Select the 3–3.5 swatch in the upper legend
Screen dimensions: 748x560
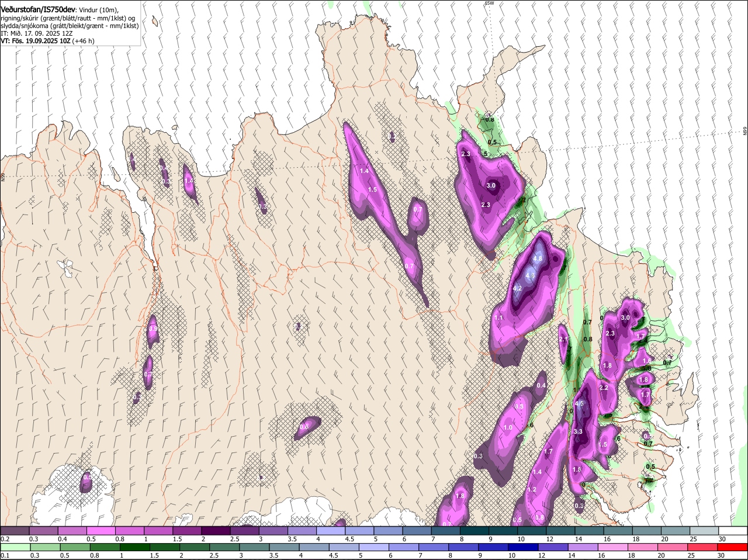point(273,531)
